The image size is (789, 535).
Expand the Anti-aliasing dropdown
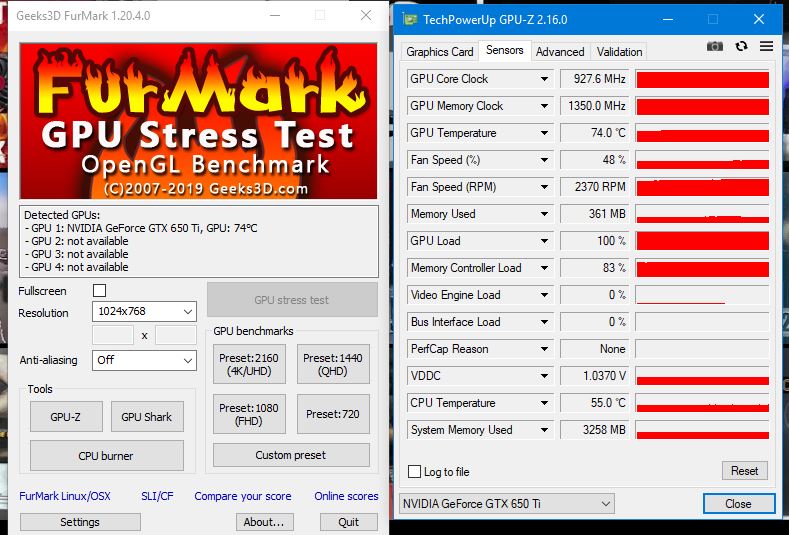(x=144, y=360)
